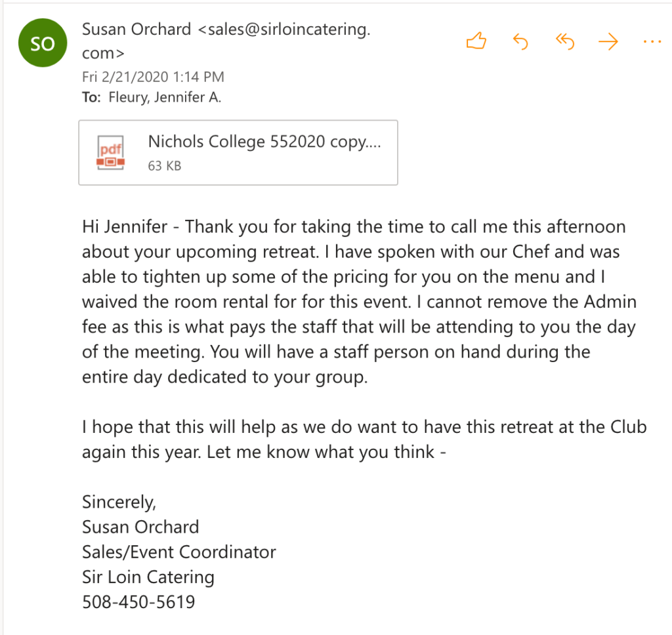Click the Reply All double-arrow icon
This screenshot has height=635, width=672.
[x=565, y=43]
